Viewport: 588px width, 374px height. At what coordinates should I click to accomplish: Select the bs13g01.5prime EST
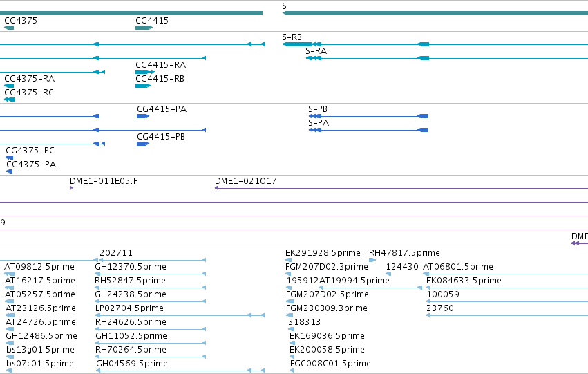(x=40, y=350)
